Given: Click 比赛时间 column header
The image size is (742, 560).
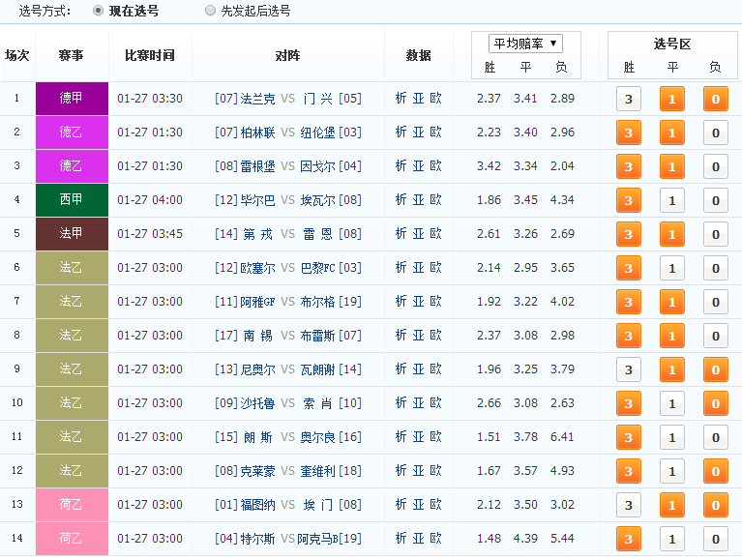Looking at the screenshot, I should pyautogui.click(x=150, y=56).
